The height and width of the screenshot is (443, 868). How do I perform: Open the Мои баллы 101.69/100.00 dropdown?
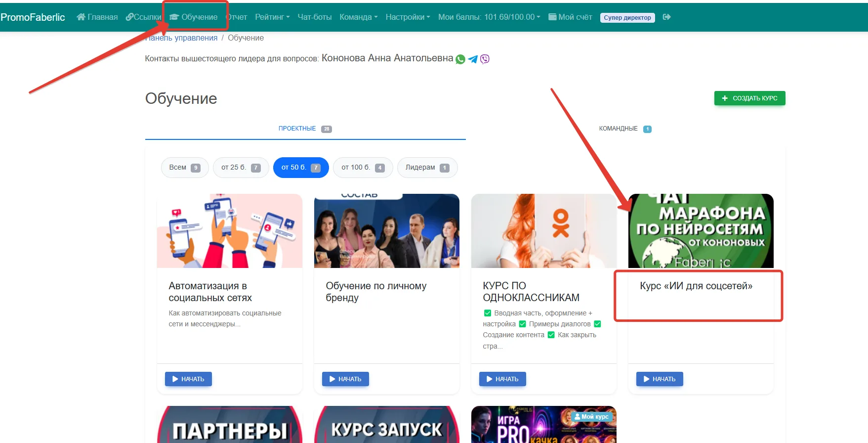pos(489,17)
